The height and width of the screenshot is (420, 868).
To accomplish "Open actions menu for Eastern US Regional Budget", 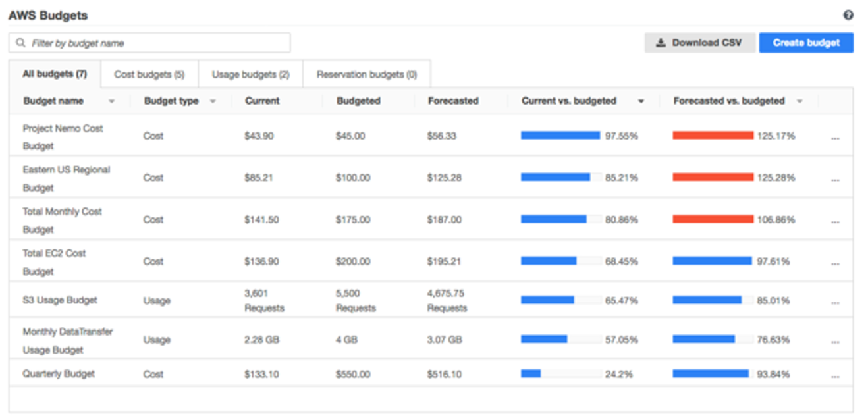I will [835, 180].
